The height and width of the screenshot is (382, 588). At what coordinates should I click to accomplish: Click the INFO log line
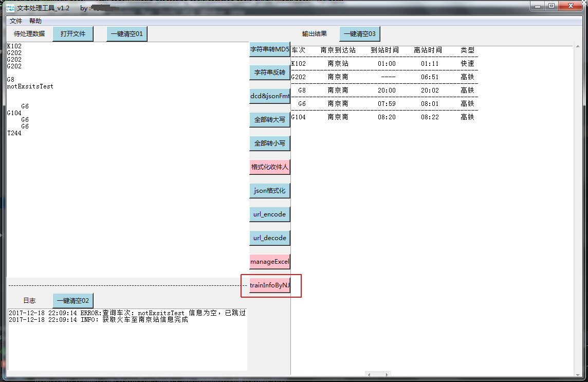tap(98, 320)
